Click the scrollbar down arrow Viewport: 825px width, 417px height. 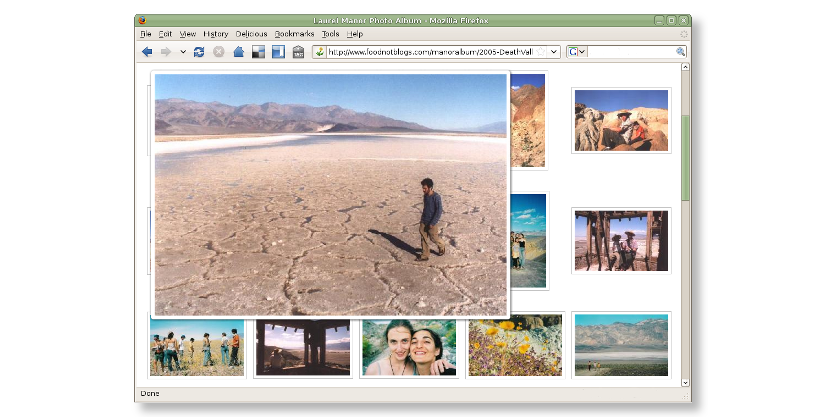pos(685,381)
